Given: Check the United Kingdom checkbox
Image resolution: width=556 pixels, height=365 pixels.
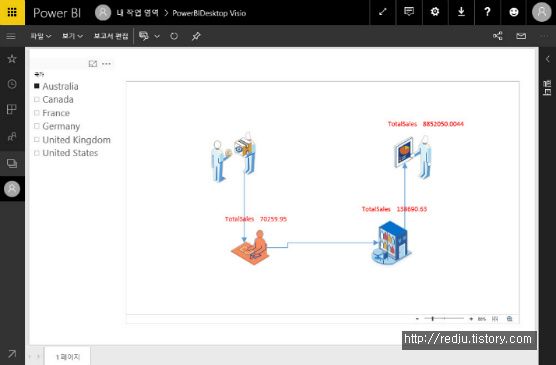Looking at the screenshot, I should point(37,139).
